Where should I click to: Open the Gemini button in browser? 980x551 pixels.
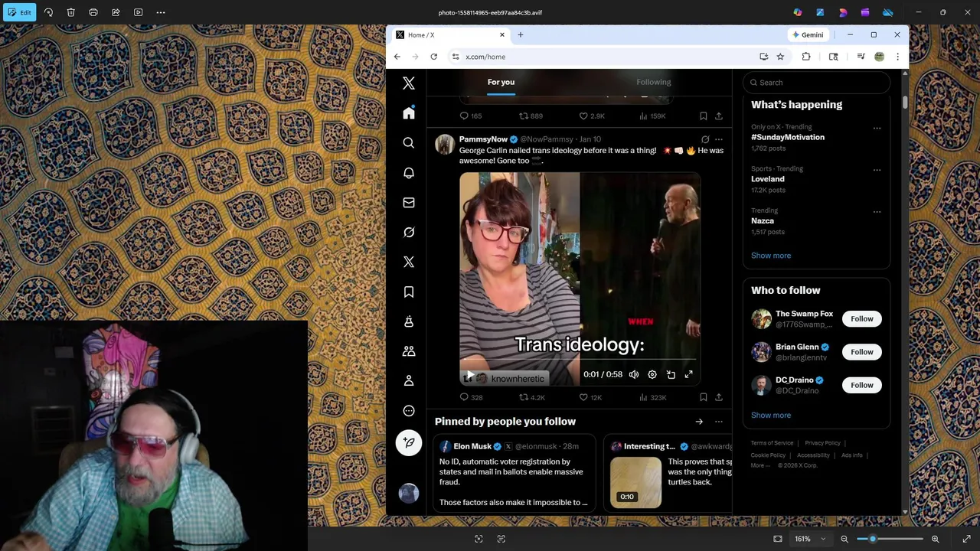[808, 34]
